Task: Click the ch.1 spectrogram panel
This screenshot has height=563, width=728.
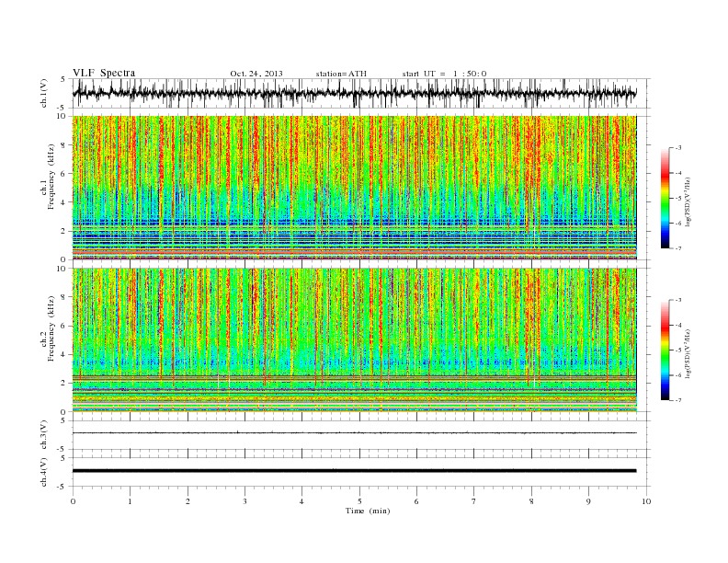Action: coord(354,188)
